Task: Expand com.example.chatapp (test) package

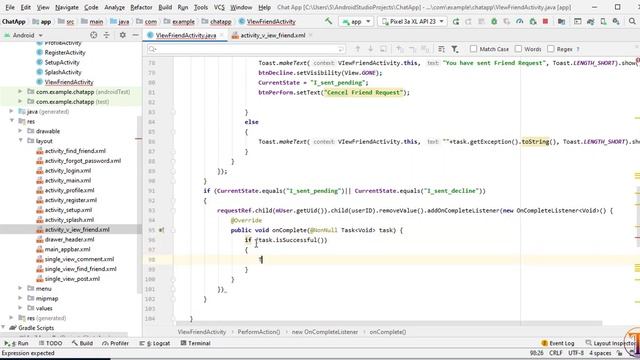Action: click(x=20, y=101)
